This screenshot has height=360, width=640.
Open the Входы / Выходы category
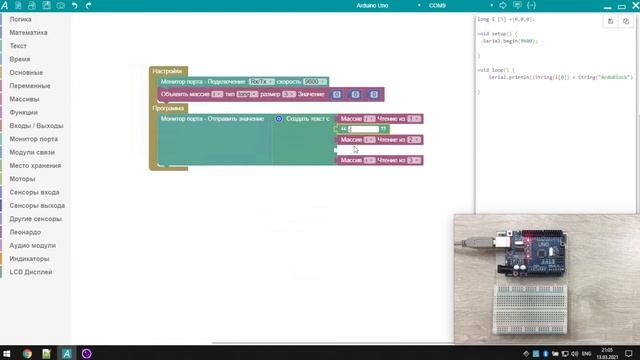click(x=36, y=126)
